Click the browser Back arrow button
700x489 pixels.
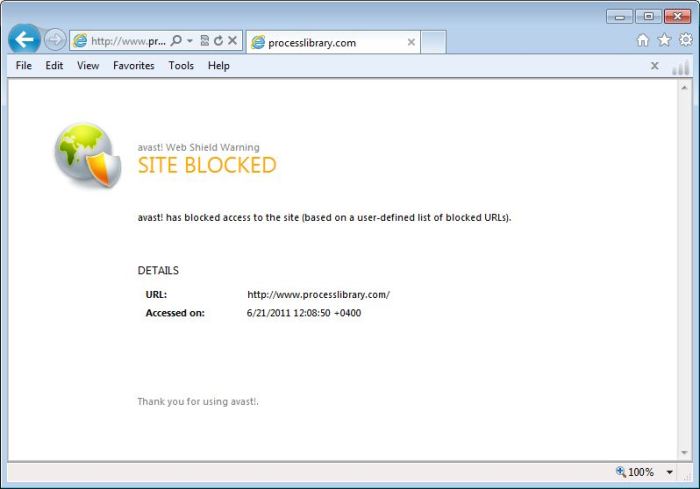(x=24, y=40)
